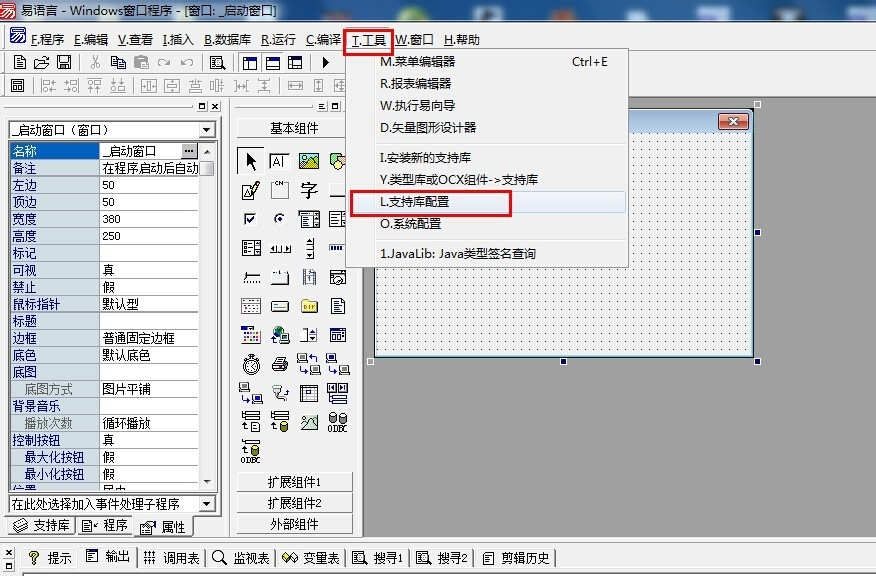Expand the 扩展组件1 component group
This screenshot has width=876, height=576.
point(294,481)
